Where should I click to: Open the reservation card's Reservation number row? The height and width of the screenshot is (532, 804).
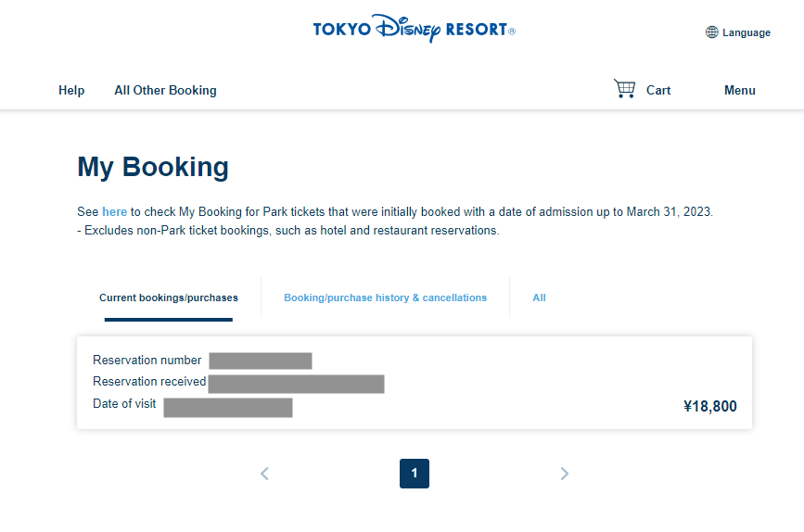tap(202, 361)
